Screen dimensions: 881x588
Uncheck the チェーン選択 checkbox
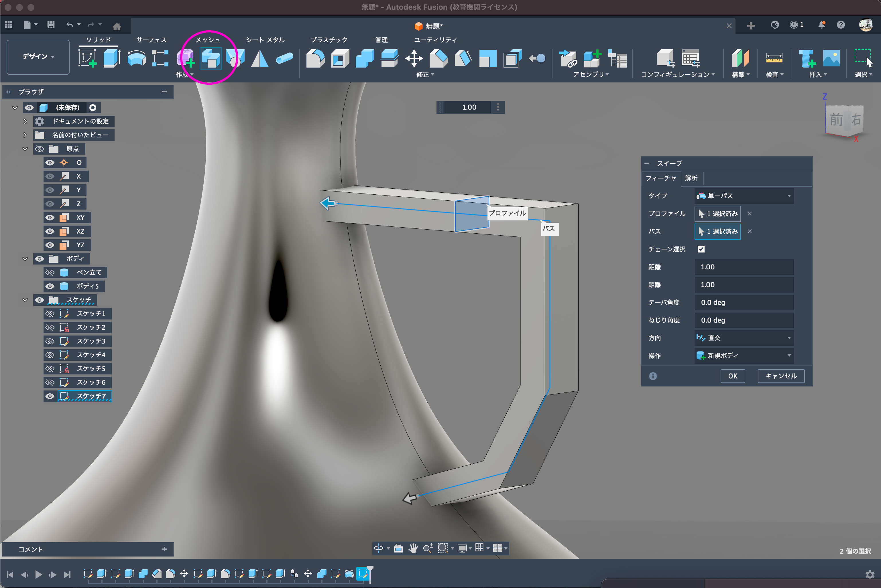point(701,249)
